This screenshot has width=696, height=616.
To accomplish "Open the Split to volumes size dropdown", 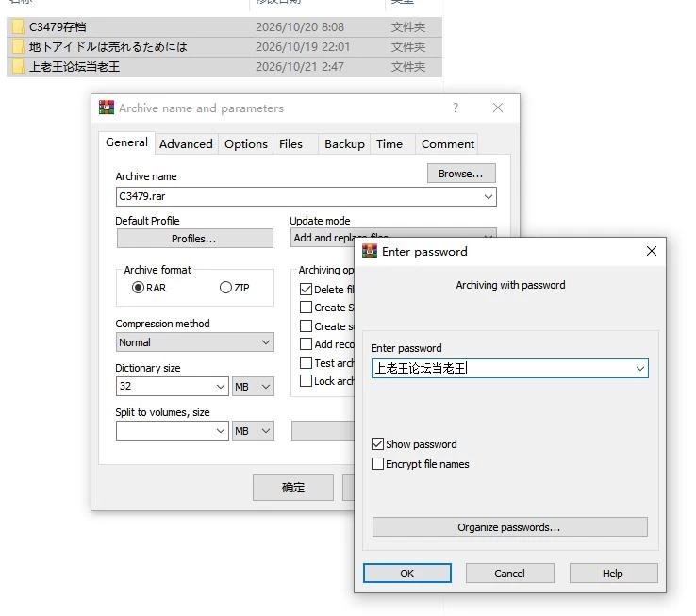I will [x=220, y=431].
